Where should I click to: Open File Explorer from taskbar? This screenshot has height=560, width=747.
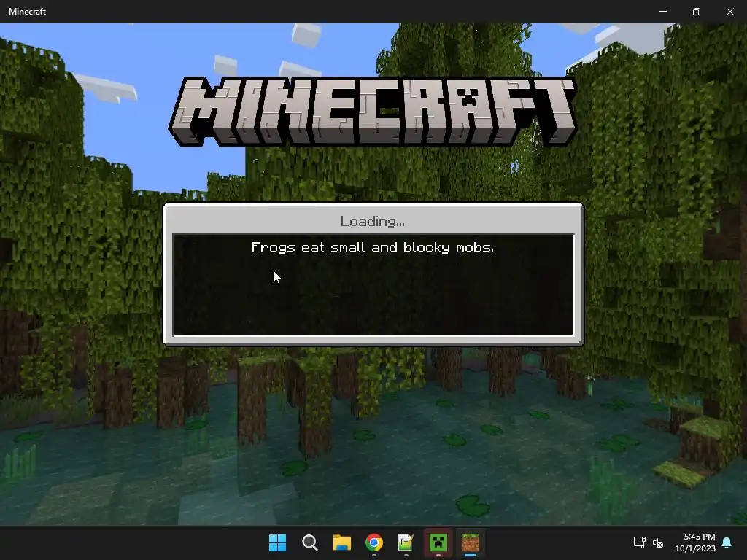342,542
